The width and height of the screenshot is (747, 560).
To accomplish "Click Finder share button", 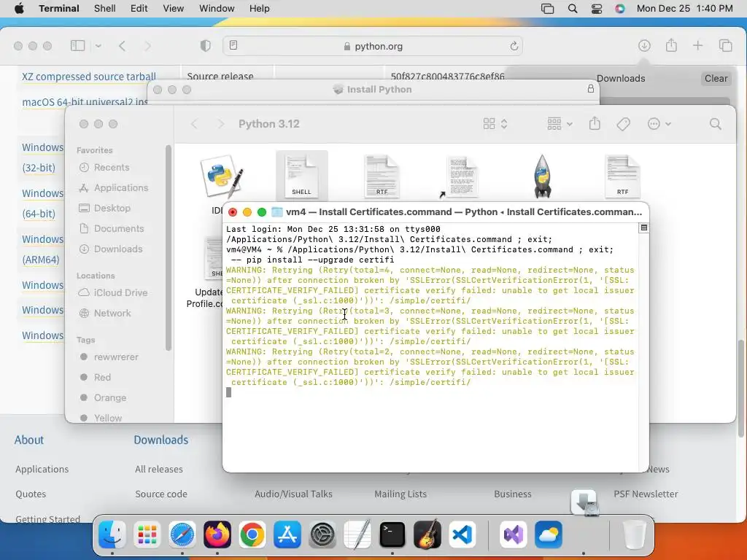I will [x=595, y=124].
